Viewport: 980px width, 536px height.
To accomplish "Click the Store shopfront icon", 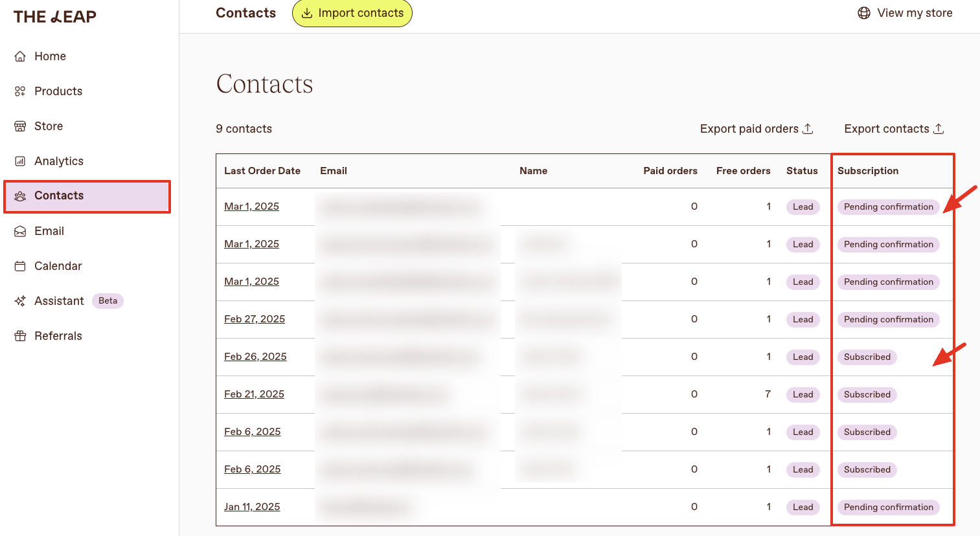I will coord(20,126).
